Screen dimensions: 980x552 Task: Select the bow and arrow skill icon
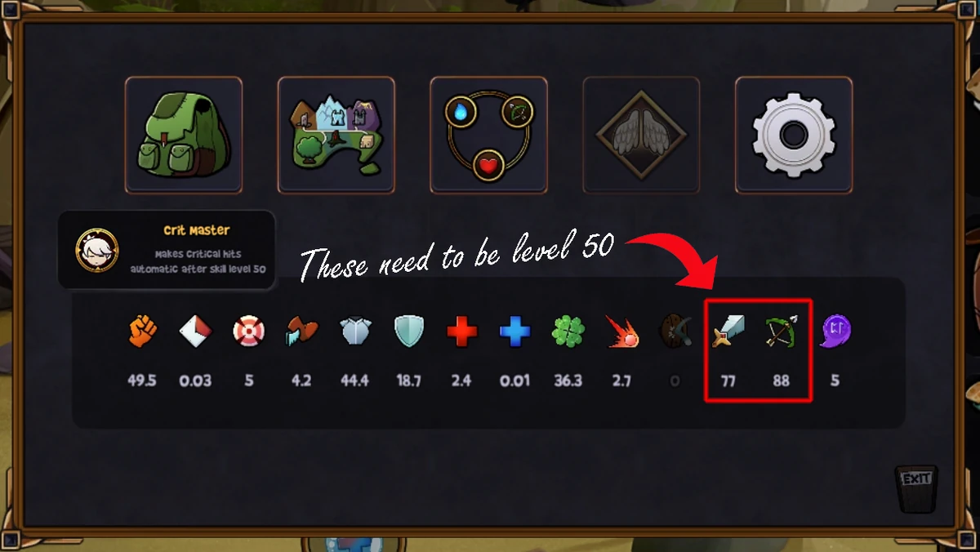[782, 331]
